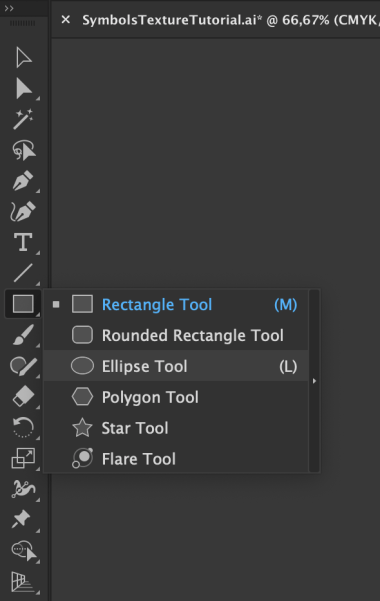Select the Pen tool
380x601 pixels.
tap(23, 181)
